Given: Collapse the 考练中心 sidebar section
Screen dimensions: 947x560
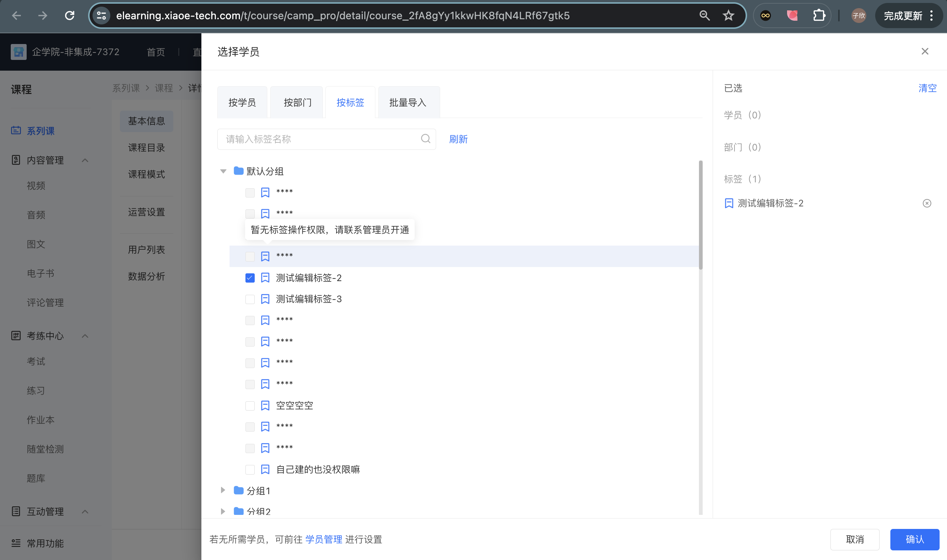Looking at the screenshot, I should click(85, 336).
